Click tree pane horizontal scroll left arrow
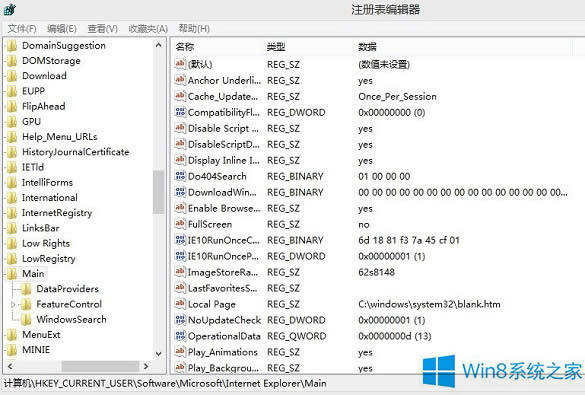Viewport: 585px width, 395px height. pyautogui.click(x=10, y=366)
